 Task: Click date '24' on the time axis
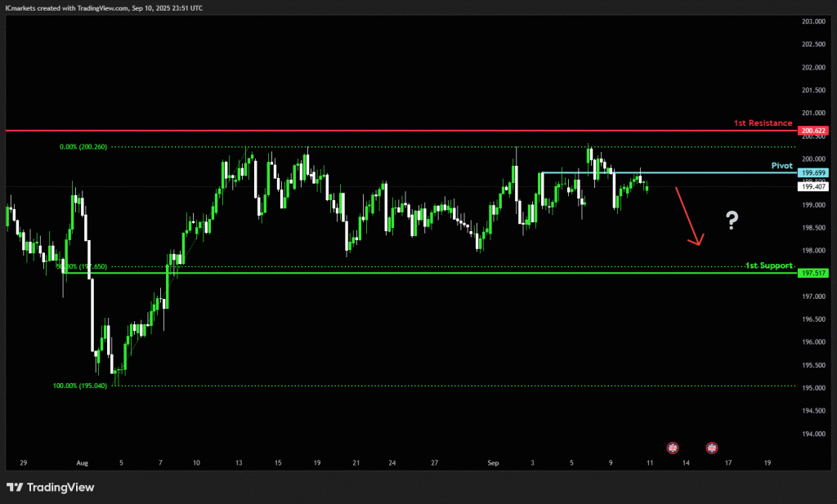point(392,463)
